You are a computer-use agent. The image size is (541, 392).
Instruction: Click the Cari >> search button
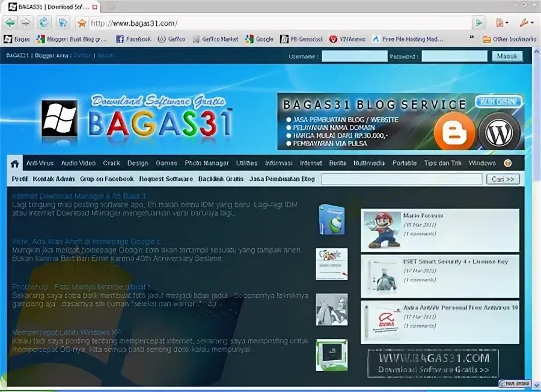pyautogui.click(x=503, y=179)
